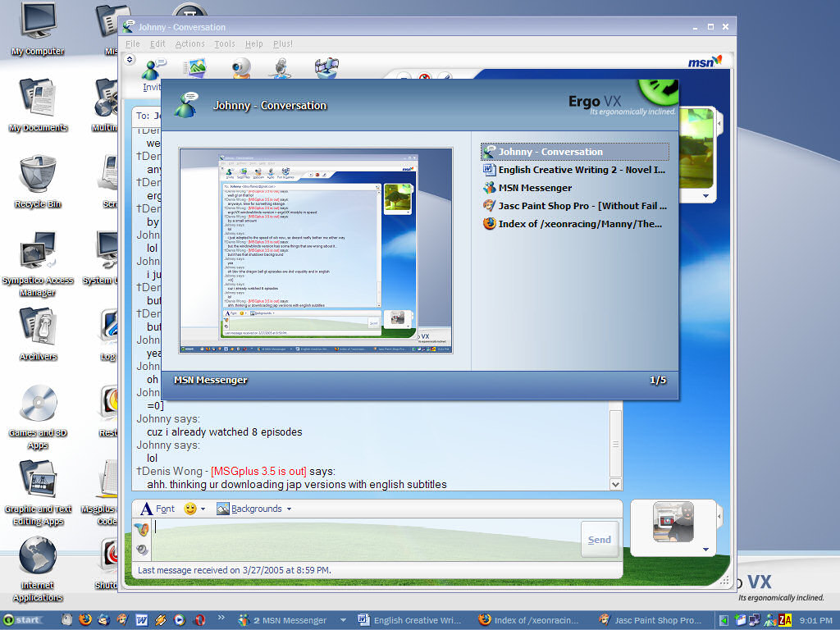Open Activities film-reel toolbar icon
This screenshot has height=630, width=840.
tap(326, 67)
